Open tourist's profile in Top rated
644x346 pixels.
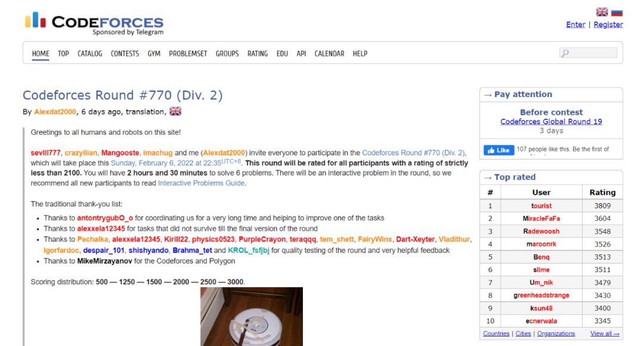click(541, 206)
